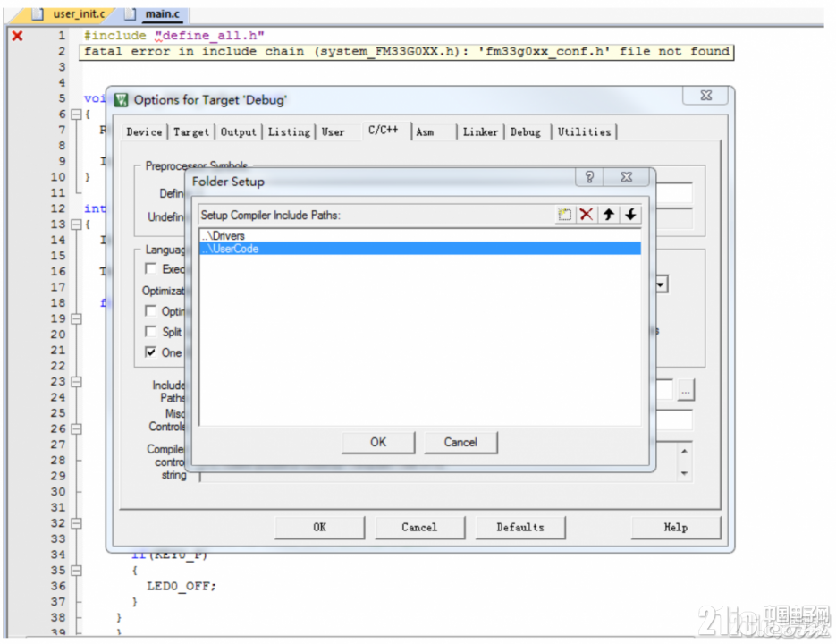836x644 pixels.
Task: Close the Folder Setup dialog
Action: tap(627, 177)
